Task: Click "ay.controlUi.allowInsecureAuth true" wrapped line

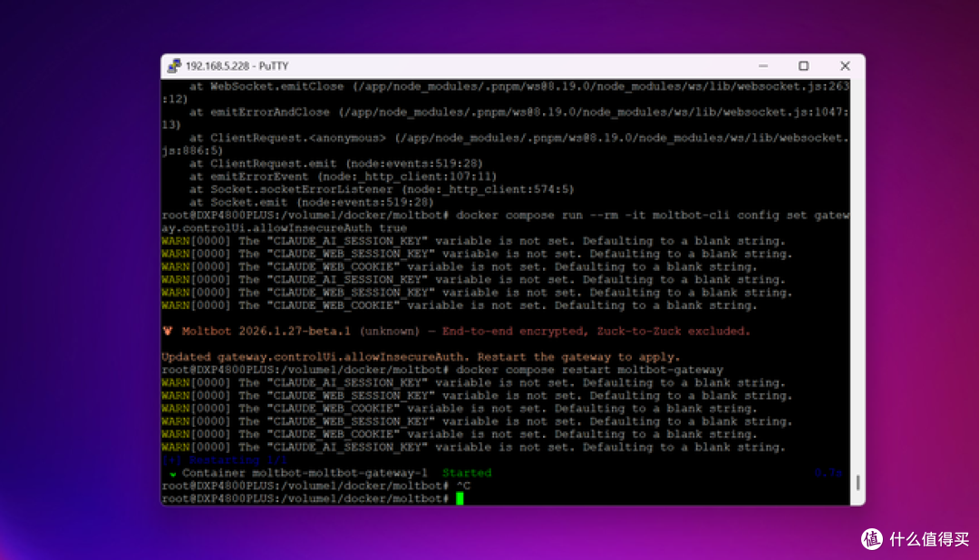Action: click(x=284, y=227)
